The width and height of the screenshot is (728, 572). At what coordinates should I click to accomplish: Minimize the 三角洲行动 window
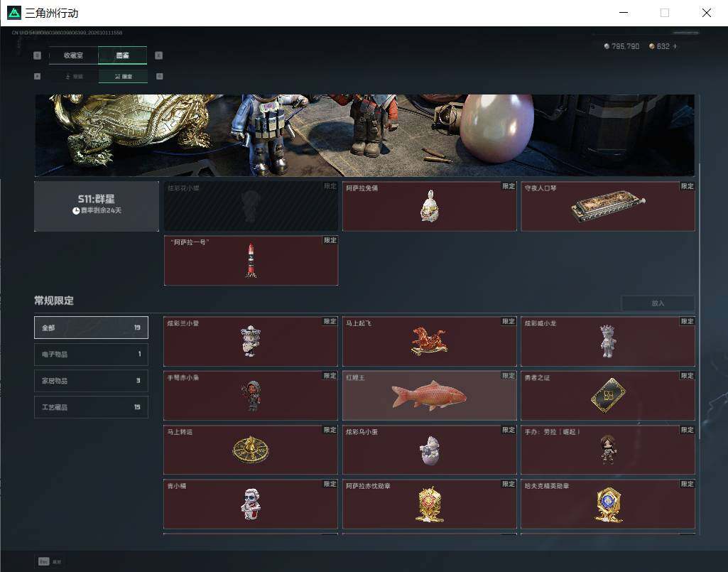click(x=624, y=13)
